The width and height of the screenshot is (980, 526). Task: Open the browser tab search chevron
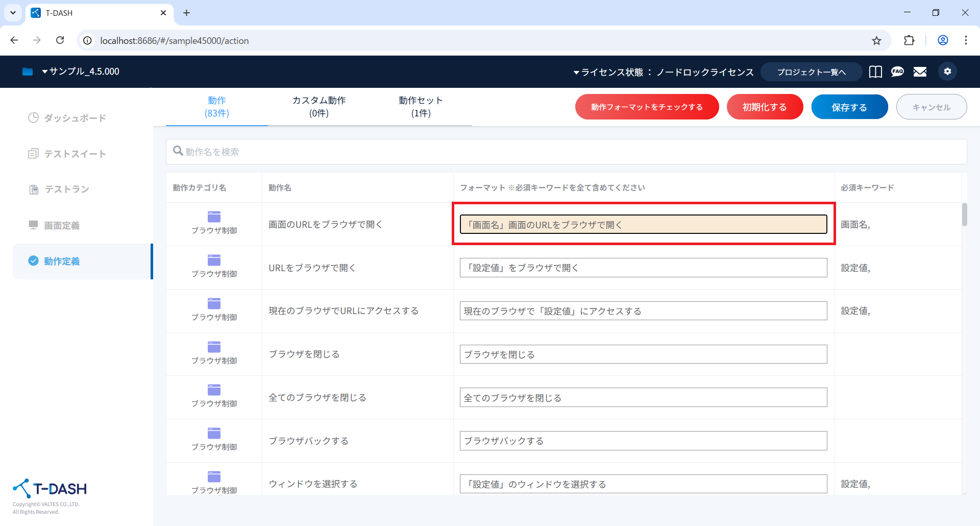coord(13,13)
